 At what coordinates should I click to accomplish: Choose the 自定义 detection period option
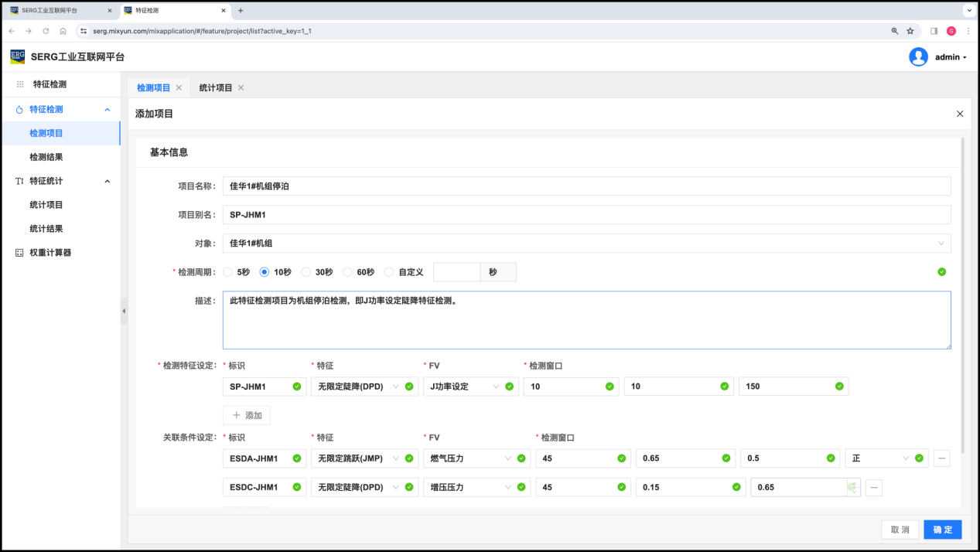coord(389,272)
